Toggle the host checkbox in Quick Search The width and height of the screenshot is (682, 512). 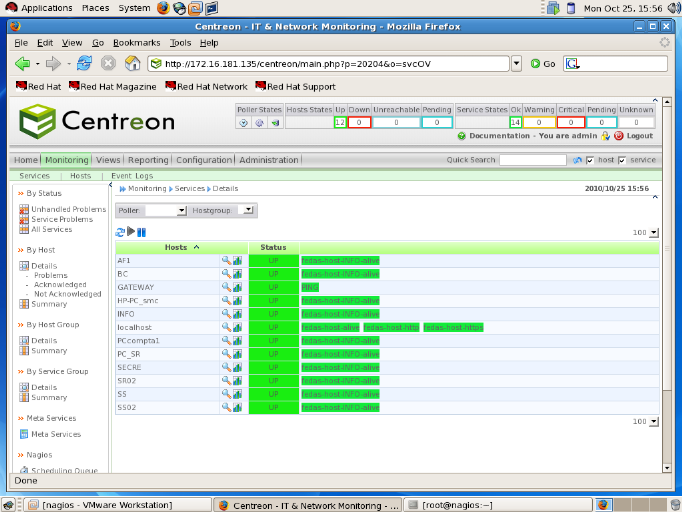pos(590,160)
